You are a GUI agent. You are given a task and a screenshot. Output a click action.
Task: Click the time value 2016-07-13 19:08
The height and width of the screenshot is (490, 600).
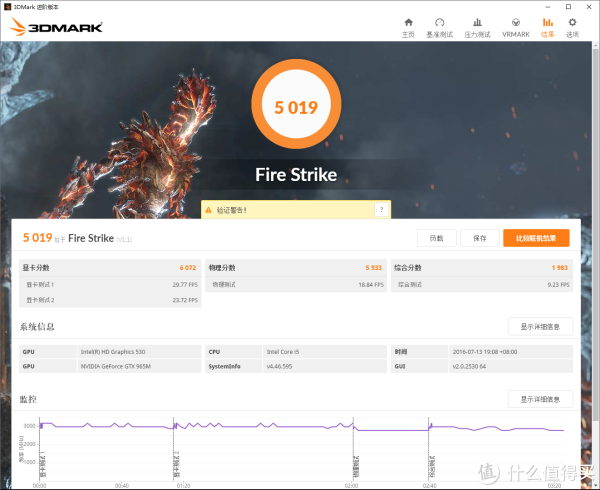[x=485, y=352]
